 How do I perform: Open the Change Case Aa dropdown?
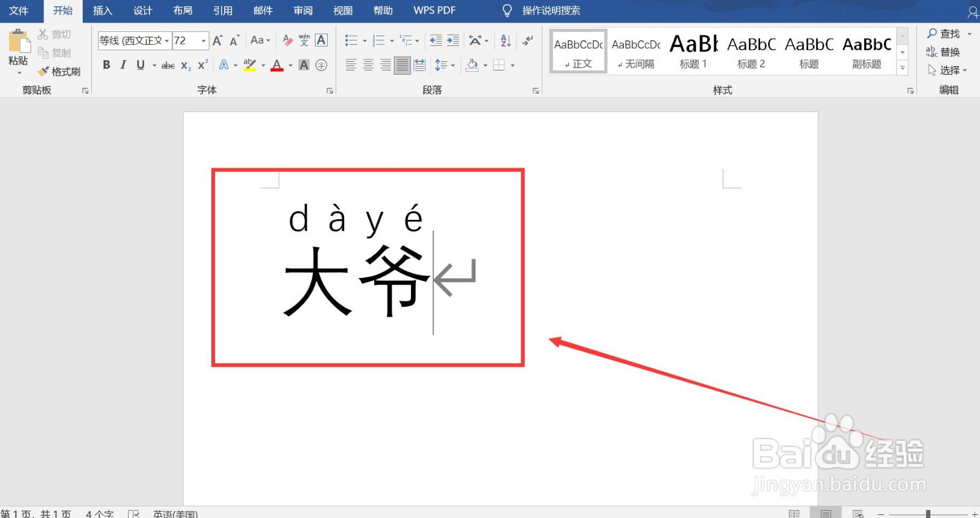pyautogui.click(x=260, y=40)
